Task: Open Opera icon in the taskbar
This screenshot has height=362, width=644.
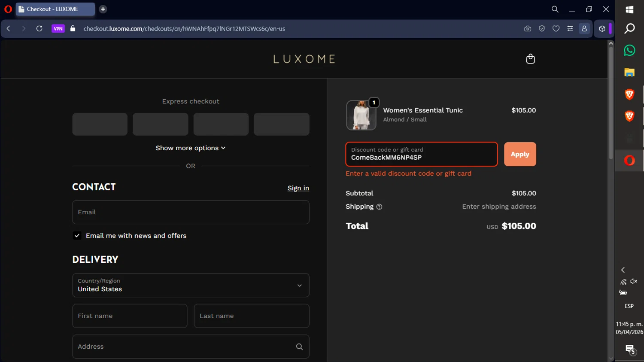Action: (629, 161)
